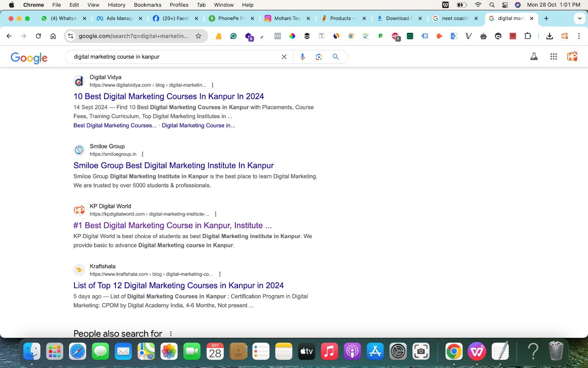
Task: Open Smiloe Group Best Digital Marketing link
Action: point(173,166)
